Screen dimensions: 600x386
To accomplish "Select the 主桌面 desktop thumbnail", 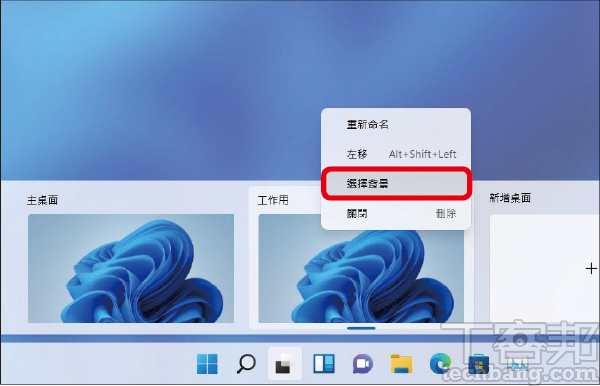I will 131,268.
